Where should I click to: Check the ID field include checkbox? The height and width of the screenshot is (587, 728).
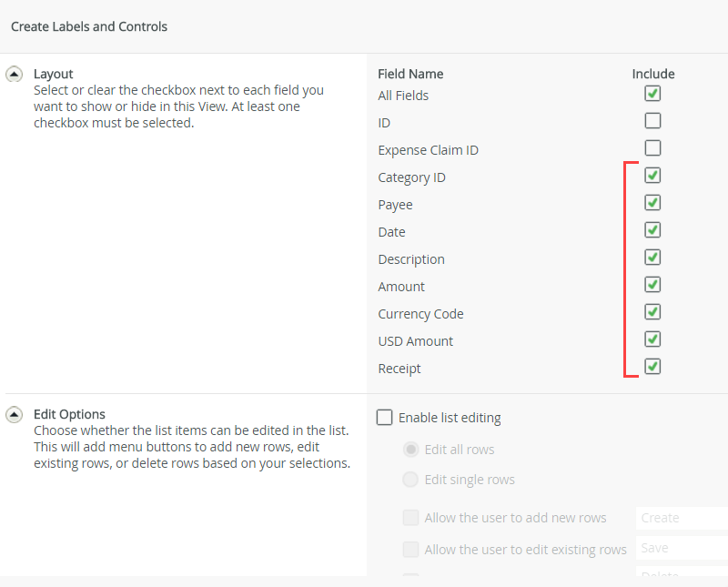(652, 120)
